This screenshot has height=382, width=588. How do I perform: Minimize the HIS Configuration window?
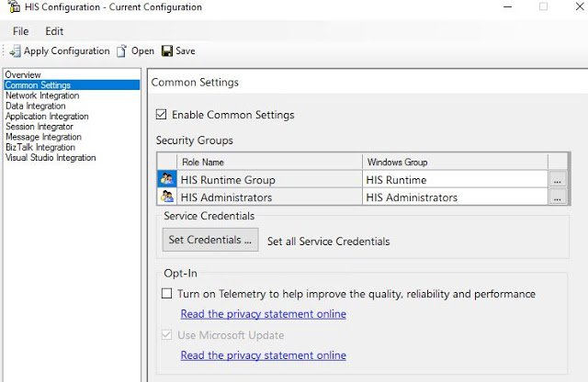coord(507,6)
